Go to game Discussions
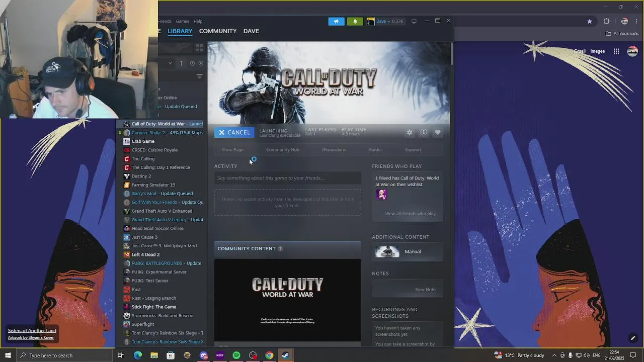 334,150
